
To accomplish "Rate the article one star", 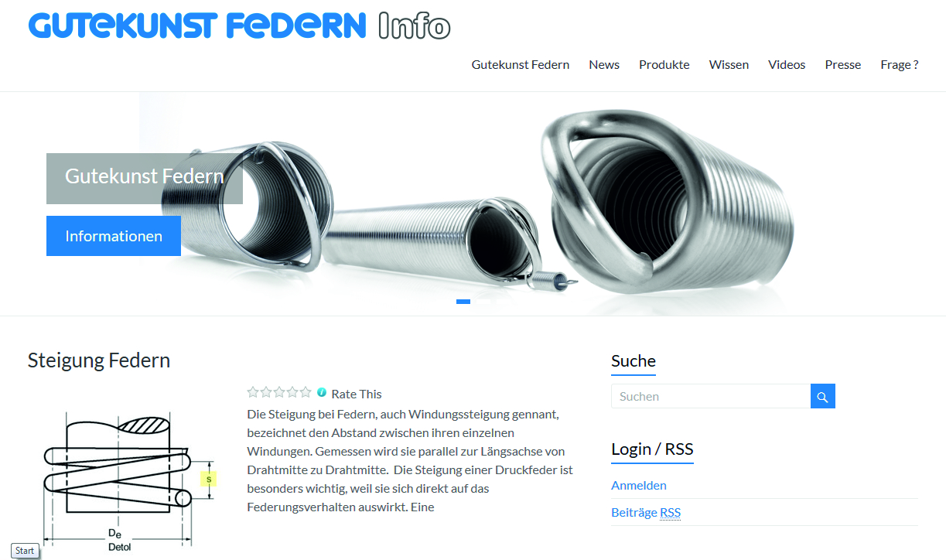I will coord(252,392).
